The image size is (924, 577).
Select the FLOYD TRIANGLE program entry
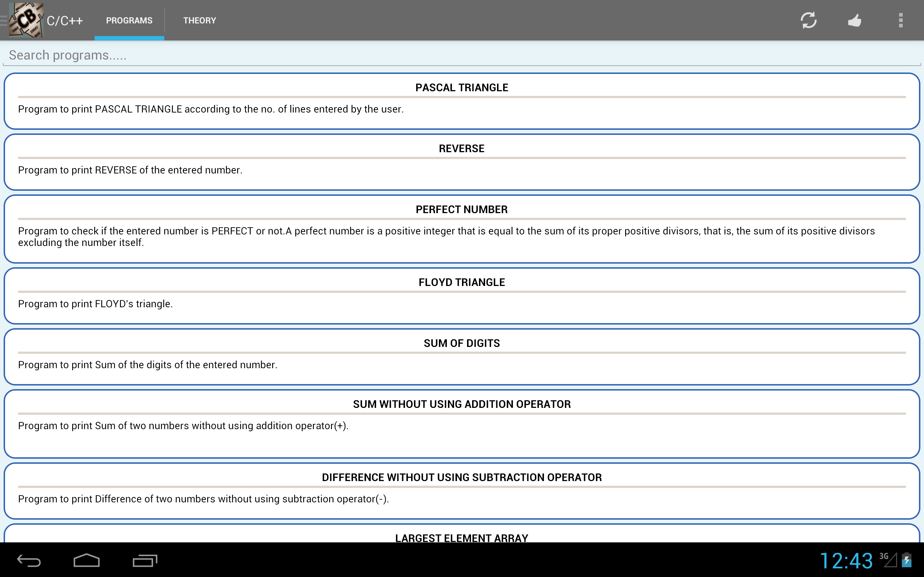click(462, 296)
